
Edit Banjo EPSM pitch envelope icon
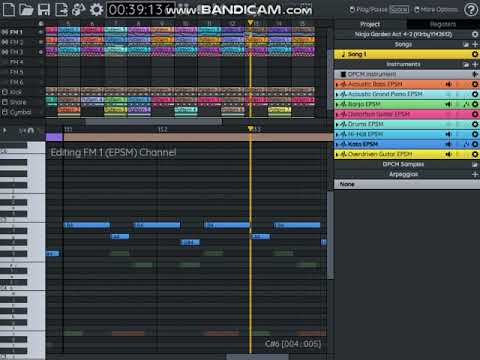[466, 104]
